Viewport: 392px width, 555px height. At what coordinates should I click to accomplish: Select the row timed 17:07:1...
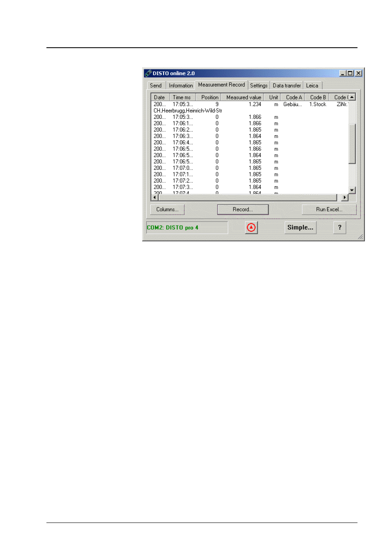pos(250,174)
